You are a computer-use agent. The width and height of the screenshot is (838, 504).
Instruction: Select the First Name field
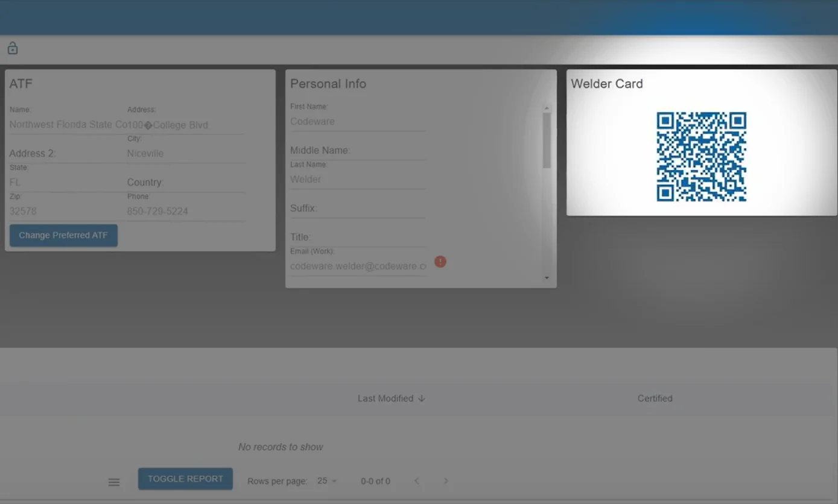[x=357, y=121]
